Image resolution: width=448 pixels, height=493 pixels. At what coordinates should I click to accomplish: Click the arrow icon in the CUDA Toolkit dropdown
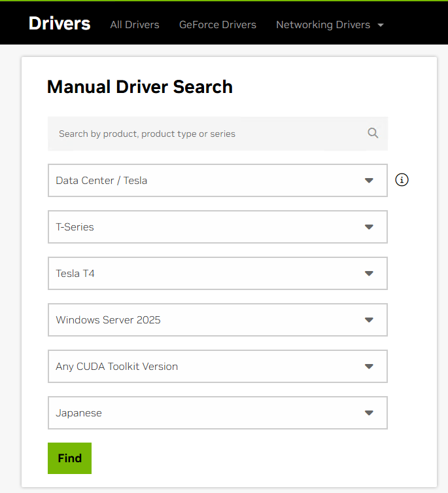(369, 367)
